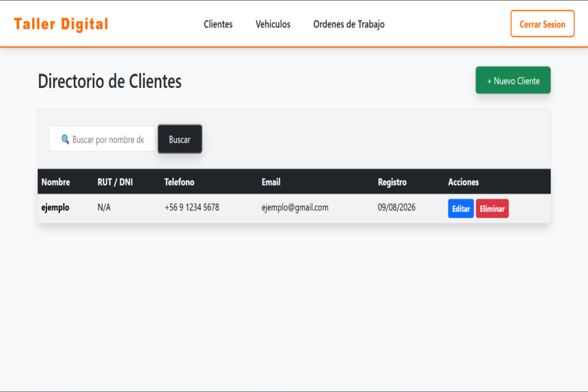This screenshot has width=588, height=392.
Task: Open the Clientes menu item
Action: click(x=218, y=24)
